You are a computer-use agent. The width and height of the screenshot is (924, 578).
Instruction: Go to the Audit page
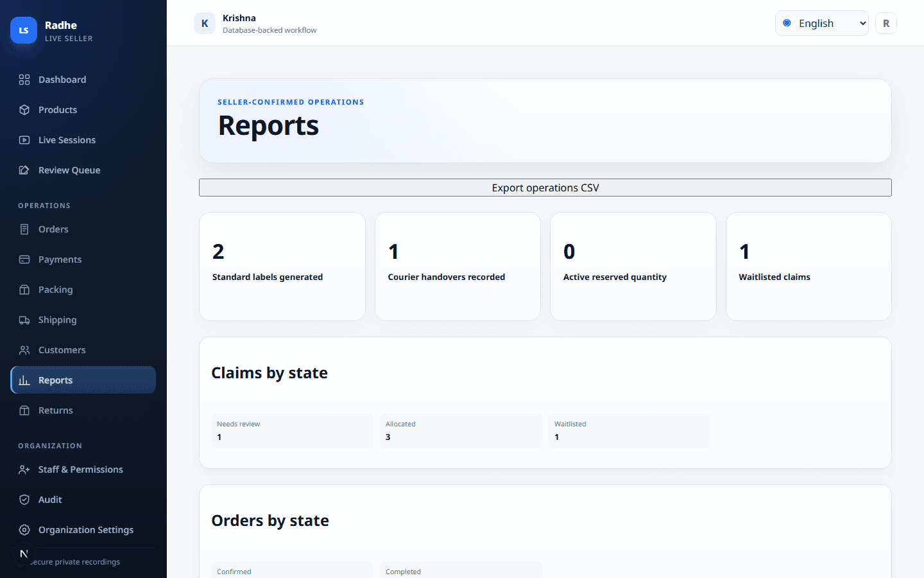click(83, 500)
